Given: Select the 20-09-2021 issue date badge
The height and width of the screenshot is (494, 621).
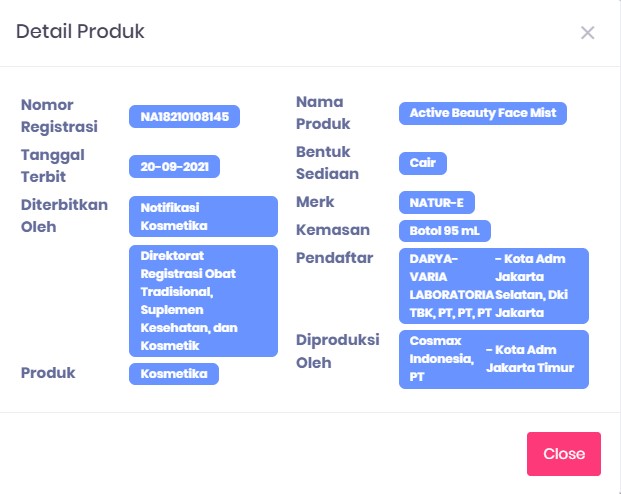Looking at the screenshot, I should 174,167.
